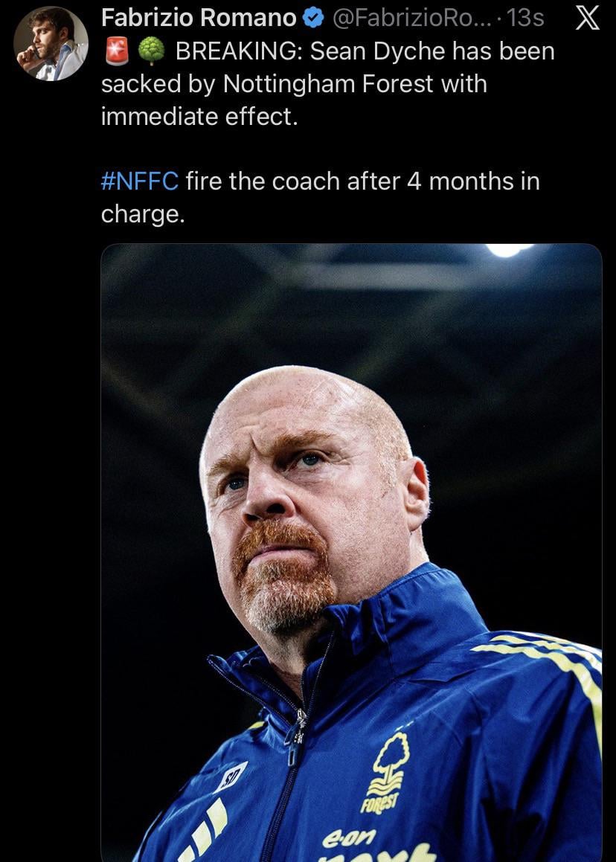Viewport: 616px width, 862px height.
Task: Click the 13s timestamp
Action: 524,19
